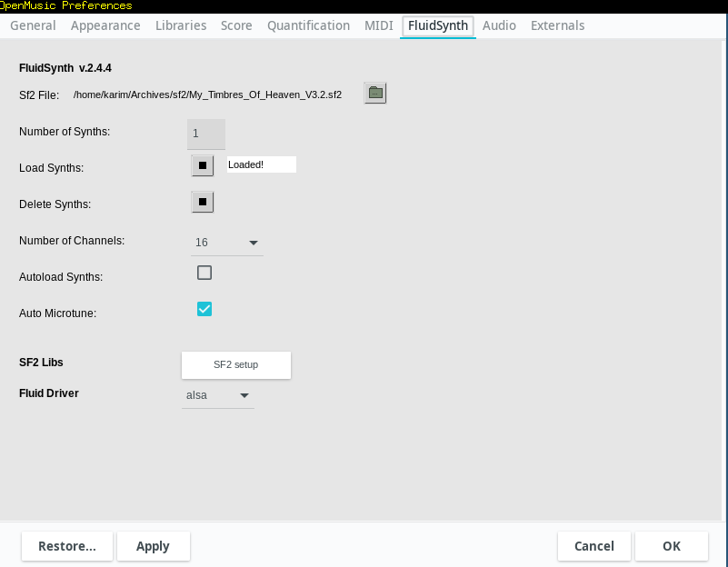Open the Appearance tab

(105, 25)
